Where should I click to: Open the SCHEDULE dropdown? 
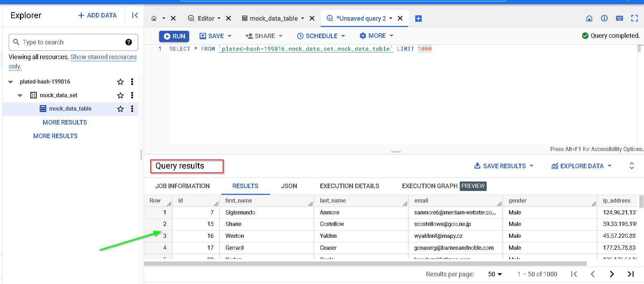(321, 36)
